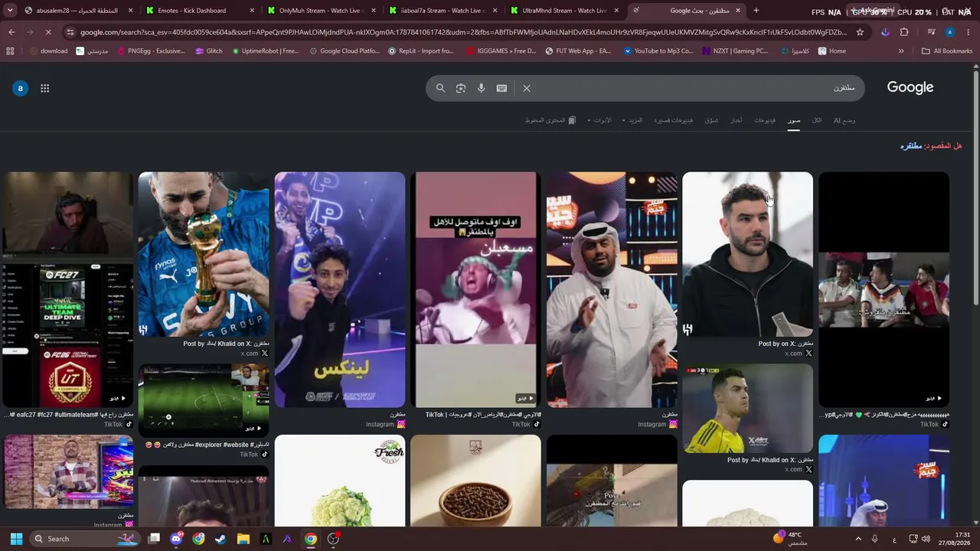980x551 pixels.
Task: Open the Fresh cauliflower image
Action: pos(340,481)
